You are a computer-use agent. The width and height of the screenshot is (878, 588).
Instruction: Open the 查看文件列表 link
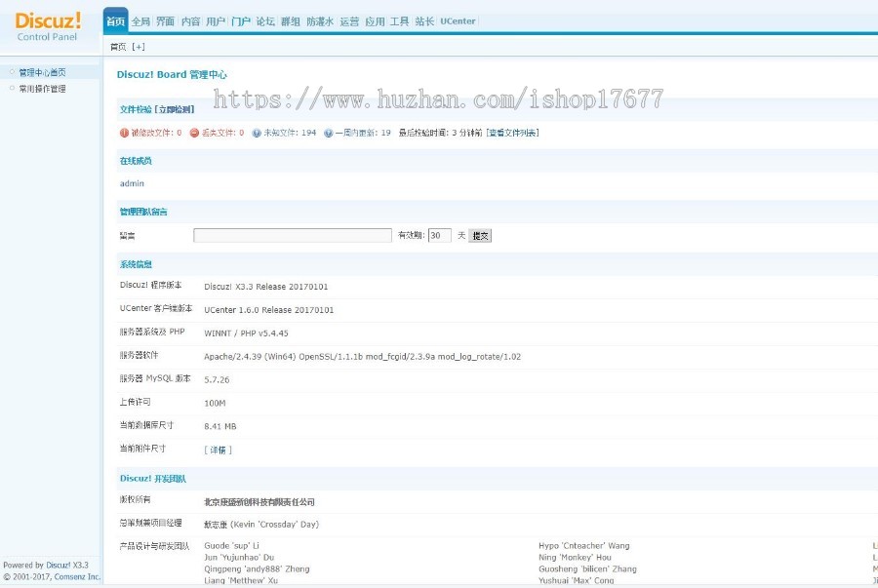coord(512,133)
